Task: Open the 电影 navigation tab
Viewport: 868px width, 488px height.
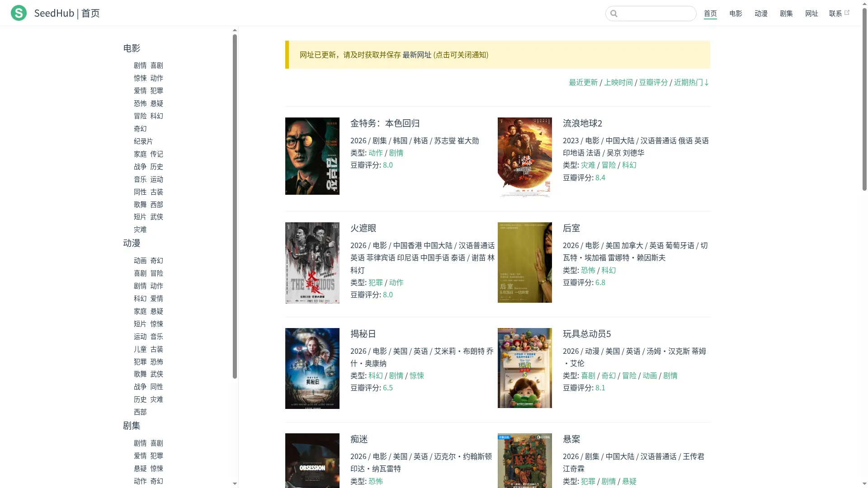Action: point(736,14)
